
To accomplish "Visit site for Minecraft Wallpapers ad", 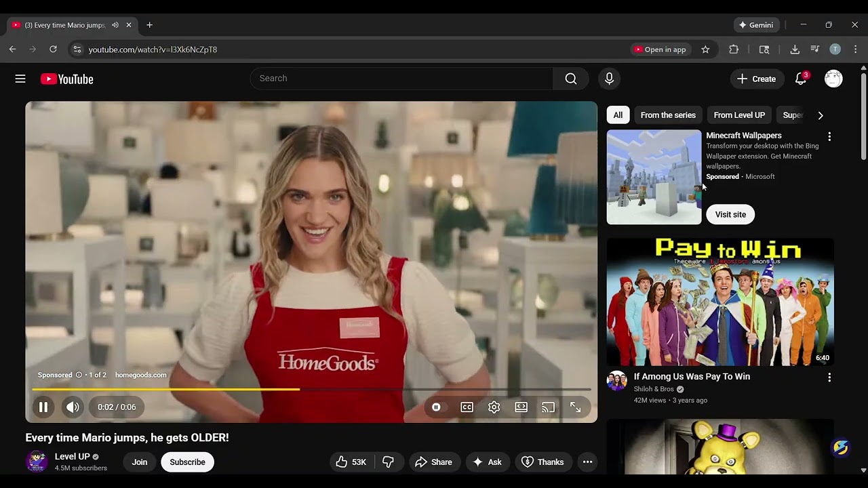I will point(730,215).
